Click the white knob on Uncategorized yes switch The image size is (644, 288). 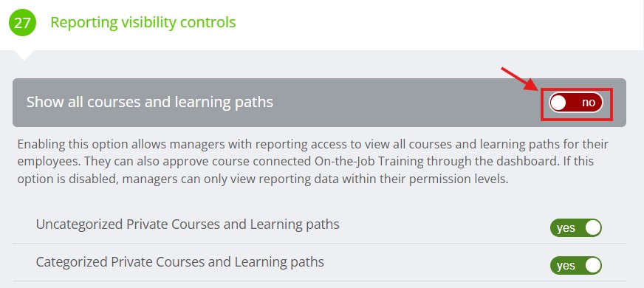593,227
